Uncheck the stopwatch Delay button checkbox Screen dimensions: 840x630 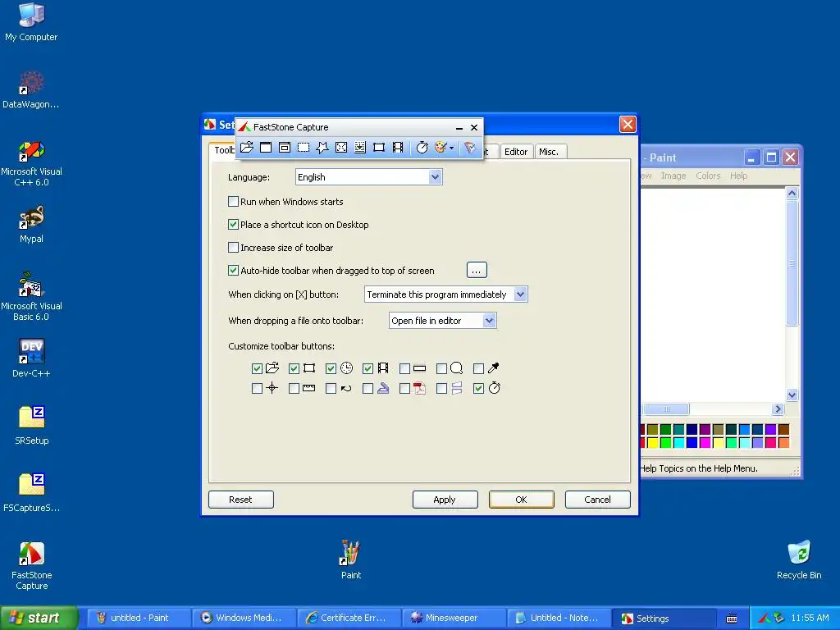tap(478, 388)
